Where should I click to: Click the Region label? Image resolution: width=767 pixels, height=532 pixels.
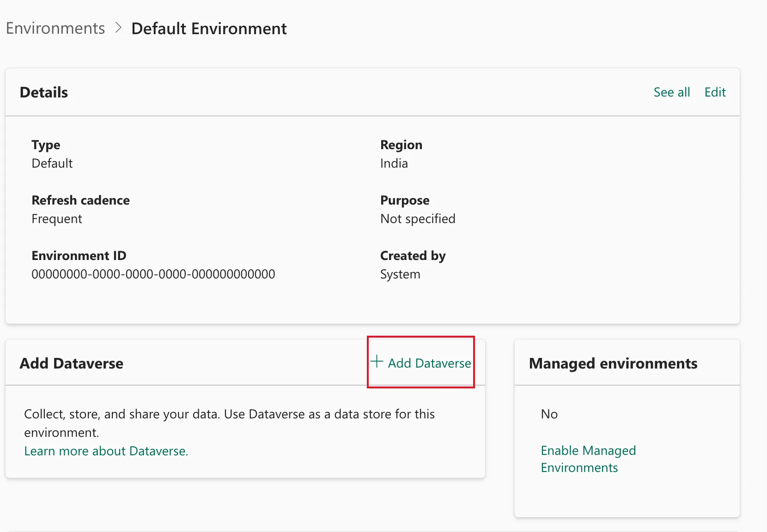402,145
